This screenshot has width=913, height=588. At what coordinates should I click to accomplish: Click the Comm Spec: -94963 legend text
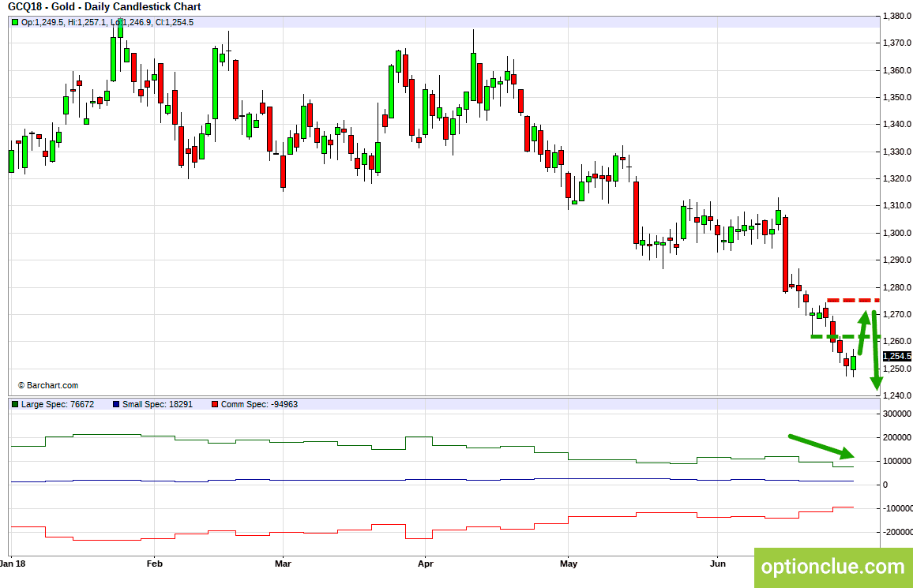click(259, 404)
